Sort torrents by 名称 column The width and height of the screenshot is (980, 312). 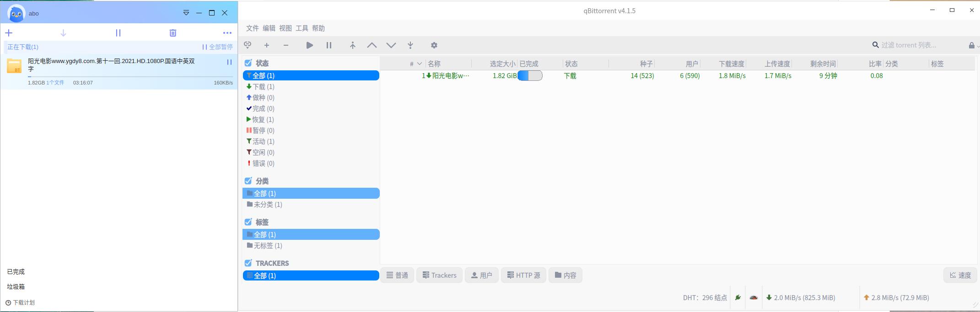448,64
